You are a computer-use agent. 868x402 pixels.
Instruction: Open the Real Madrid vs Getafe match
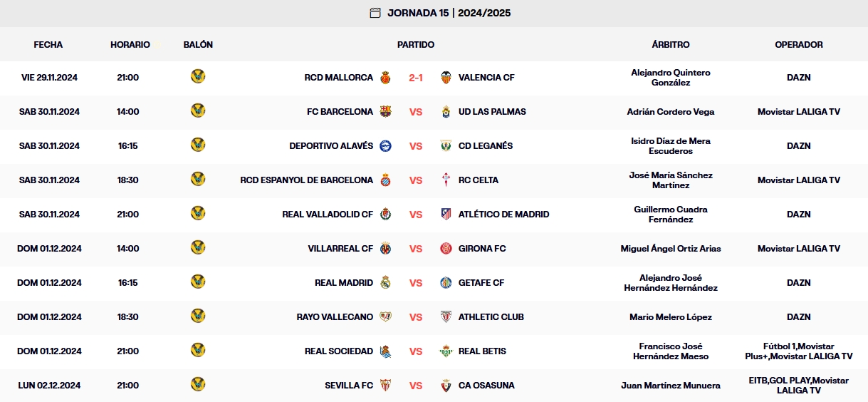[416, 283]
